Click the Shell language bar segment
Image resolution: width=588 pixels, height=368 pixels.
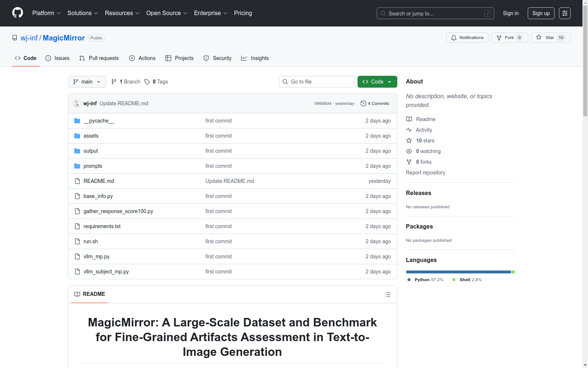(x=513, y=272)
